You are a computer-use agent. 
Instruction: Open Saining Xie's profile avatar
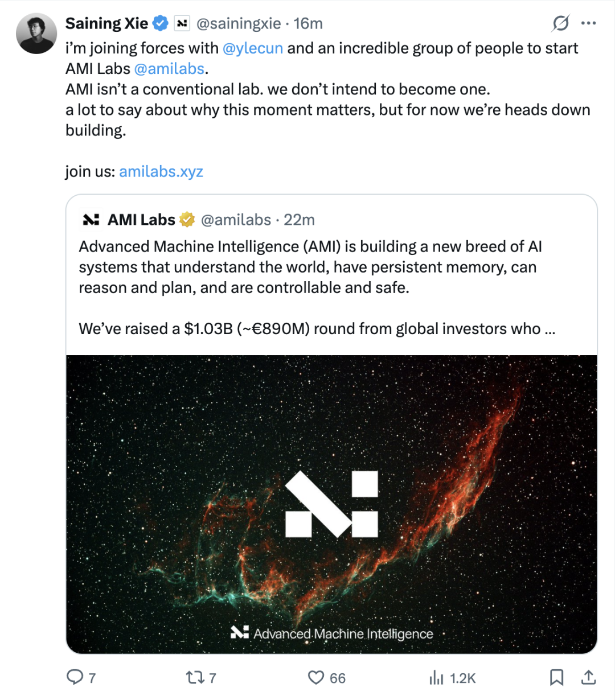tap(36, 34)
